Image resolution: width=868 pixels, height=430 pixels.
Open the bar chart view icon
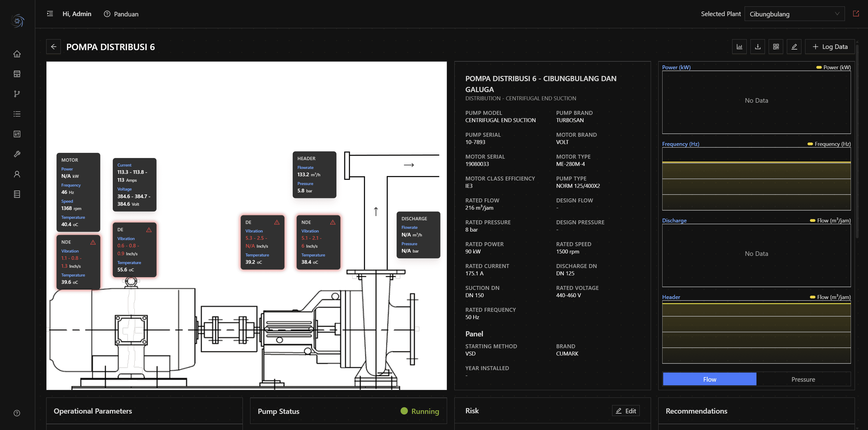point(739,47)
